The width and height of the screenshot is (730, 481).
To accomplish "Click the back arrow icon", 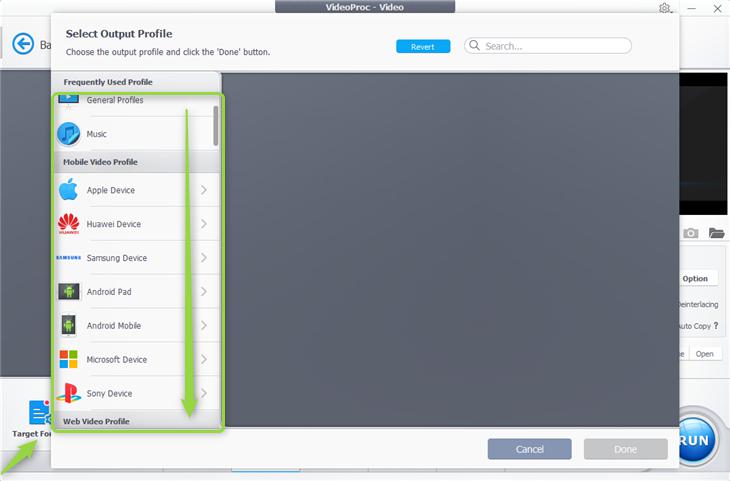I will (23, 44).
